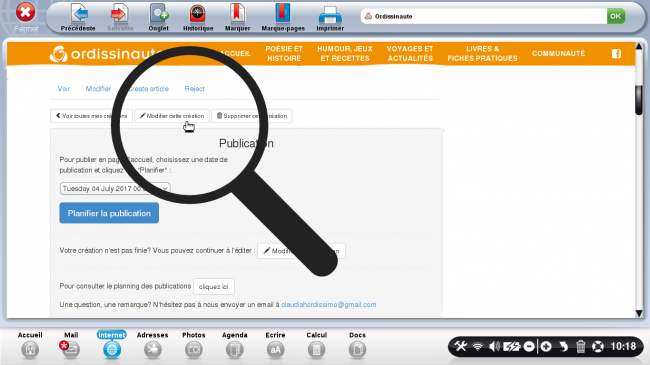Screen dimensions: 650x365
Task: Zoom out with the minus icon
Action: 529,346
